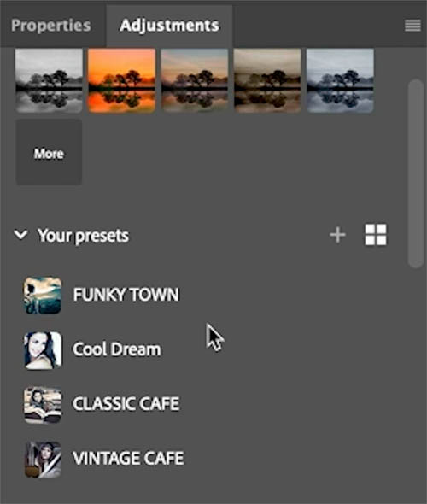Apply the black and white tree preset

click(49, 80)
